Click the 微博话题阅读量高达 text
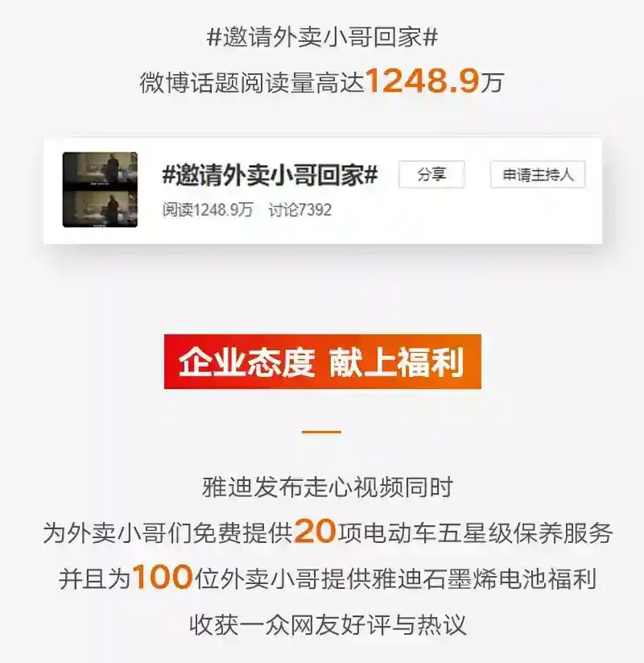The width and height of the screenshot is (644, 663). (x=252, y=82)
